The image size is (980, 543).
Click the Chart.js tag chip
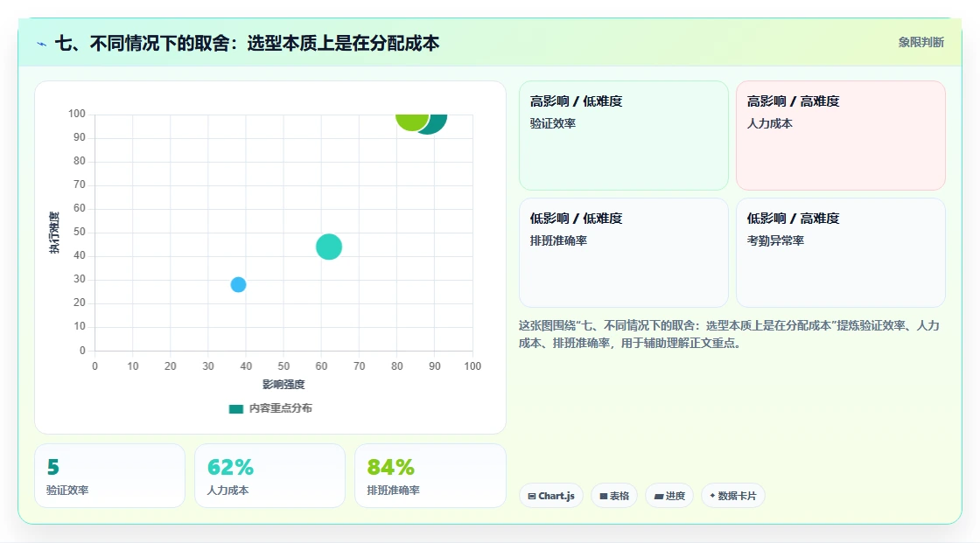[x=551, y=496]
